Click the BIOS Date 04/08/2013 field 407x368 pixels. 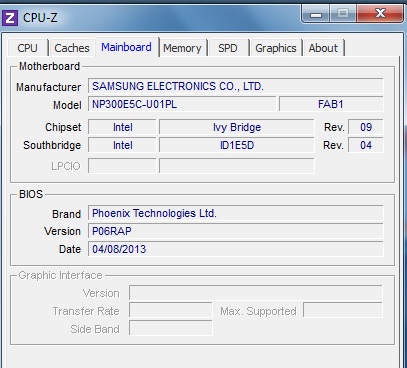click(x=236, y=249)
